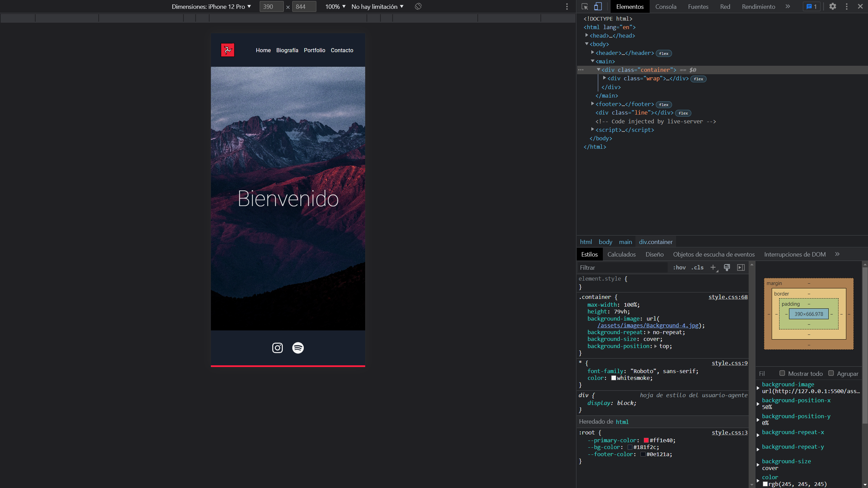Expand the header element node
The height and width of the screenshot is (488, 868).
pos(593,53)
